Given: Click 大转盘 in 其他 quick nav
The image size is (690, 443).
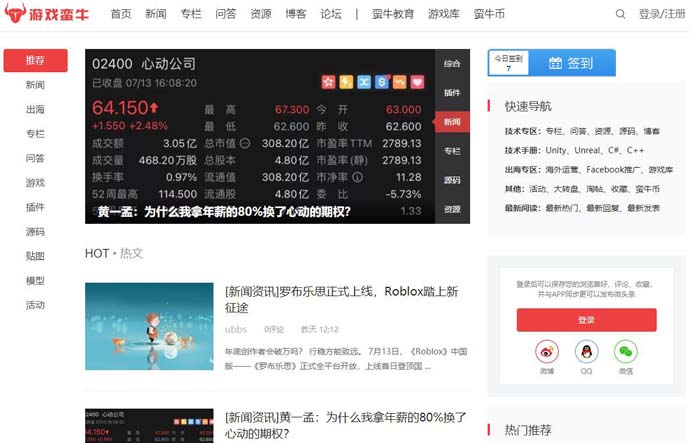Looking at the screenshot, I should point(565,189).
